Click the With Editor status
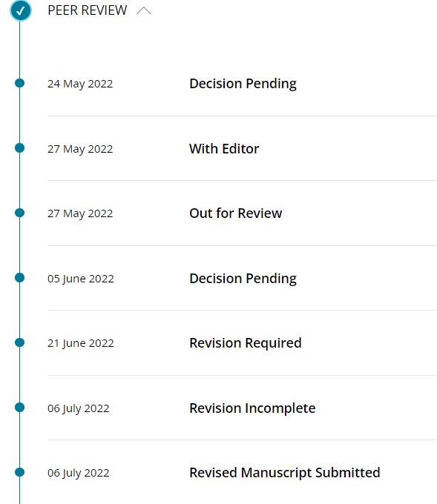 click(224, 149)
